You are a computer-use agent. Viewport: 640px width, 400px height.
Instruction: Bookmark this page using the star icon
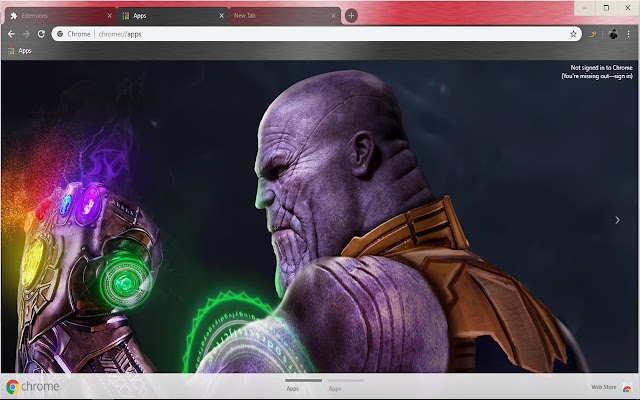coord(573,34)
